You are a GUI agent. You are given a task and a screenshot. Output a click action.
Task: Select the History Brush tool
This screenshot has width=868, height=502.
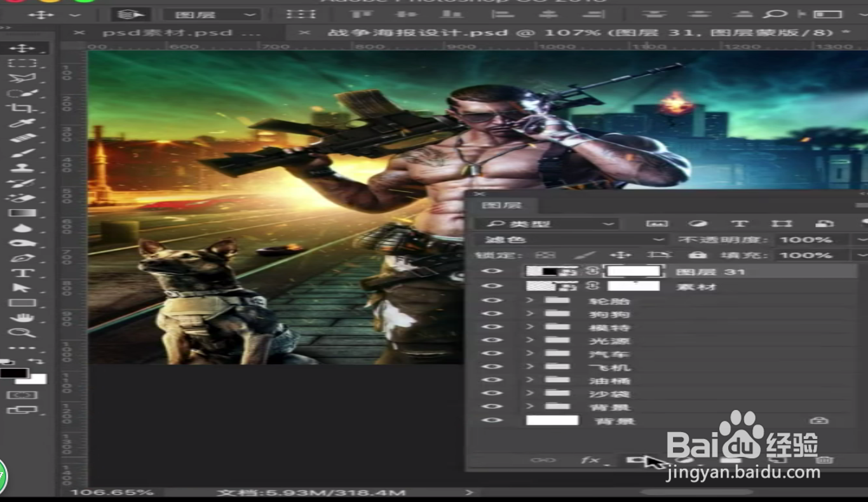(x=22, y=183)
